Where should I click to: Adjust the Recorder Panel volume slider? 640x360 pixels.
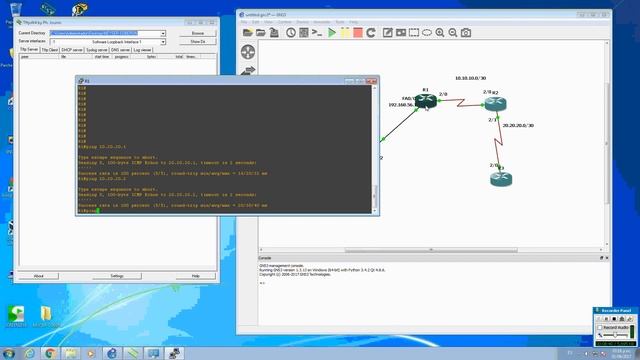615,335
